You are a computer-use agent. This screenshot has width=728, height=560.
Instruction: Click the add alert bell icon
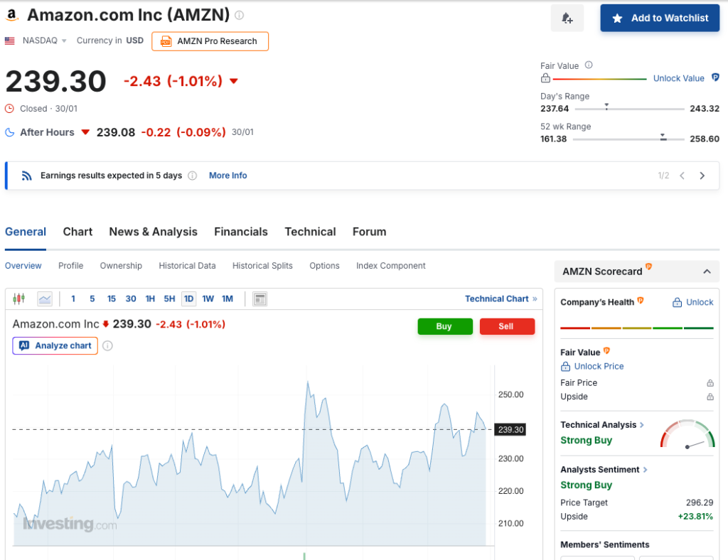pos(567,18)
